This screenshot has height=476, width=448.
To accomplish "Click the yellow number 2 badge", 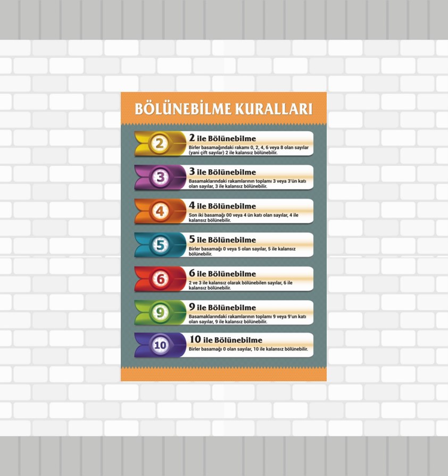I will 160,143.
